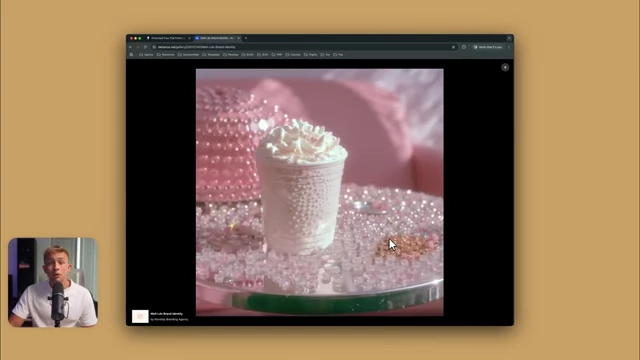Open the Chrome three-dot menu
Screen dimensions: 640x360
(509, 47)
